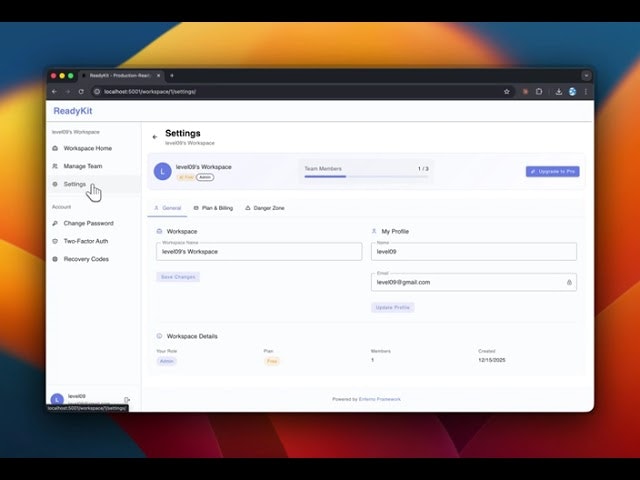Open Workspace Home in sidebar
640x480 pixels.
pyautogui.click(x=93, y=148)
